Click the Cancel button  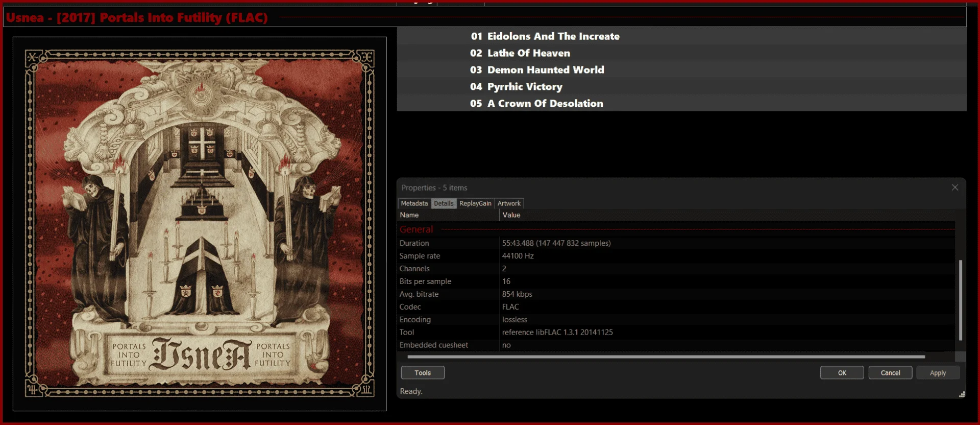890,373
